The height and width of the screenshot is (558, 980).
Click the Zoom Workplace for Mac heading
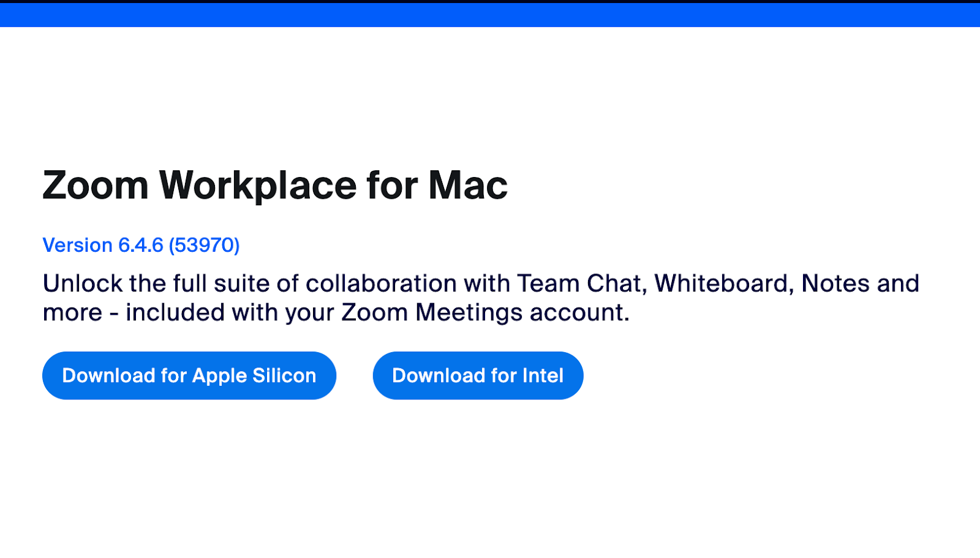(x=275, y=186)
